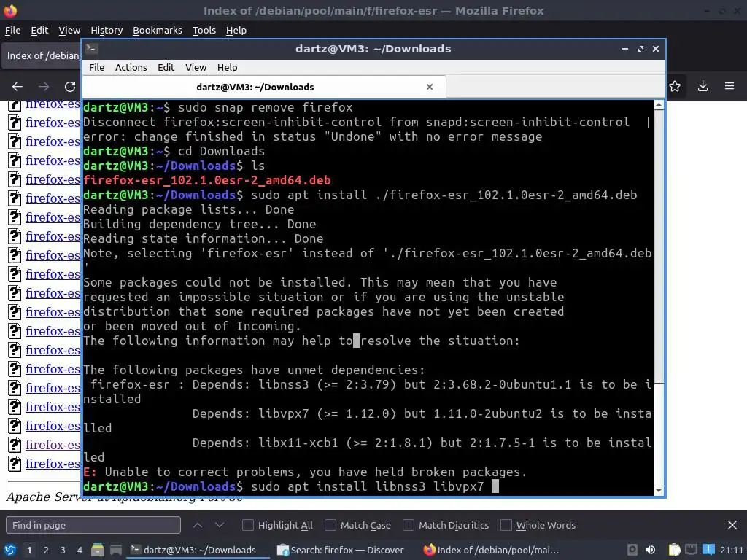The width and height of the screenshot is (747, 560).
Task: Click 'cd Downloads' command line
Action: tap(222, 152)
